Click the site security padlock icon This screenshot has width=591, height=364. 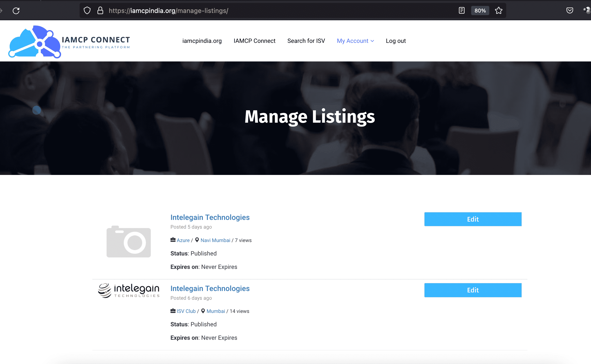100,11
